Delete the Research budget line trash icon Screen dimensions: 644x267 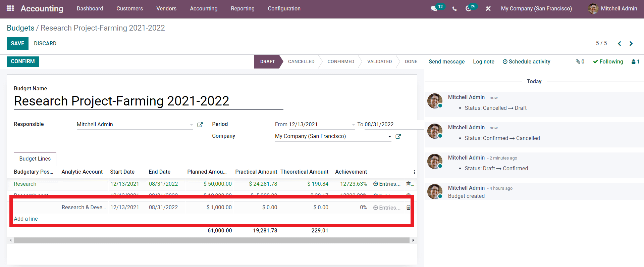pyautogui.click(x=408, y=184)
